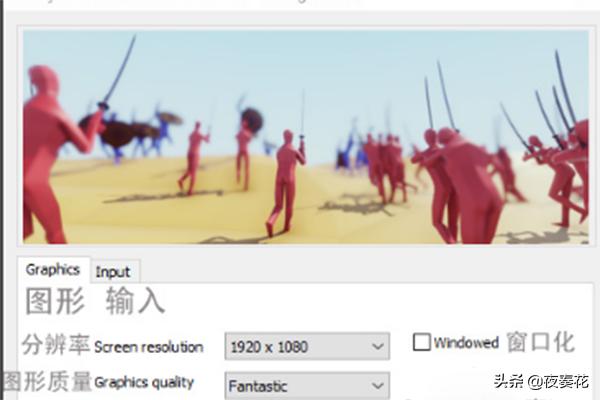This screenshot has width=600, height=400.
Task: Open the Fantastic graphics quality dropdown
Action: (307, 385)
